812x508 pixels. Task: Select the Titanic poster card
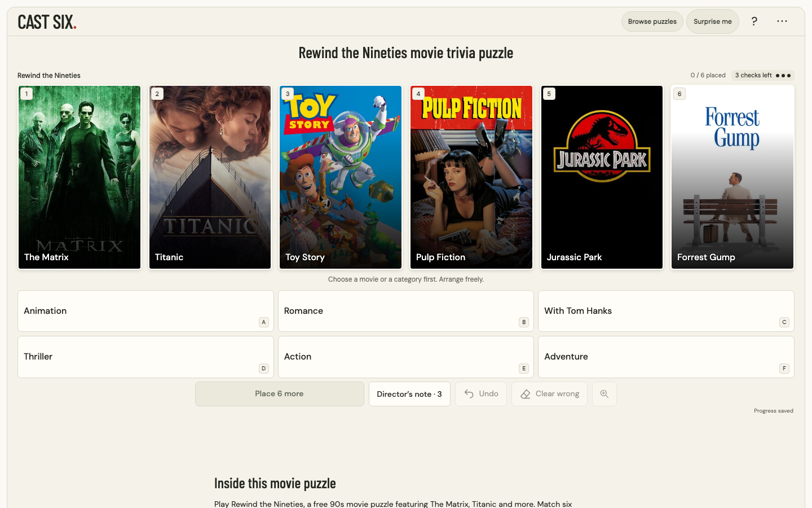pos(210,177)
